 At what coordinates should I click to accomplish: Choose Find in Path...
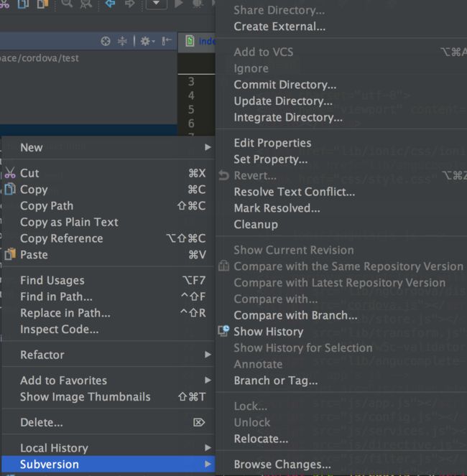coord(108,297)
